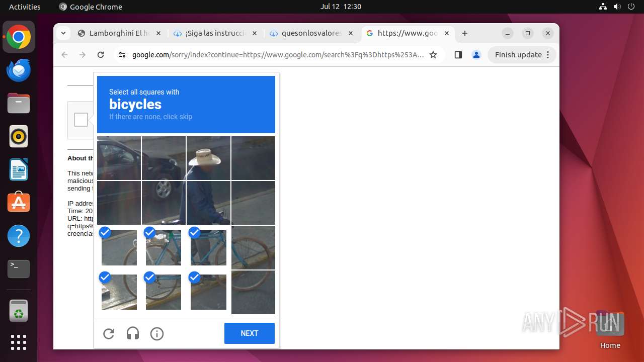
Task: Open Chrome profile avatar icon
Action: (x=476, y=55)
